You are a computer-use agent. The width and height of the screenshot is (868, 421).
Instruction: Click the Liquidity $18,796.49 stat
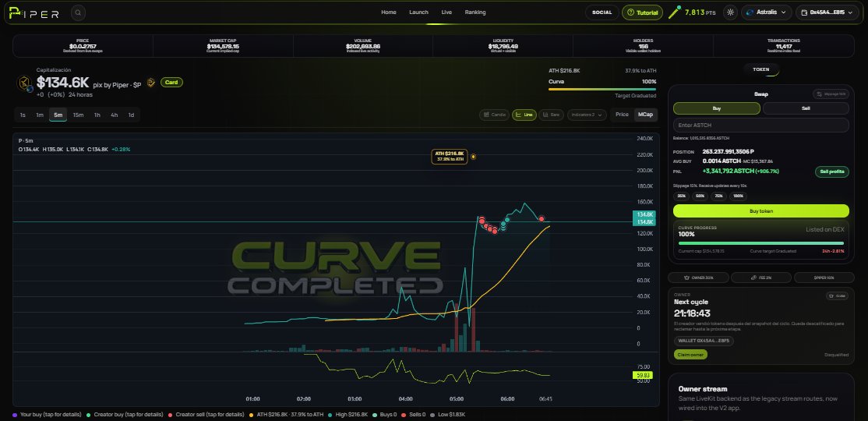[503, 46]
